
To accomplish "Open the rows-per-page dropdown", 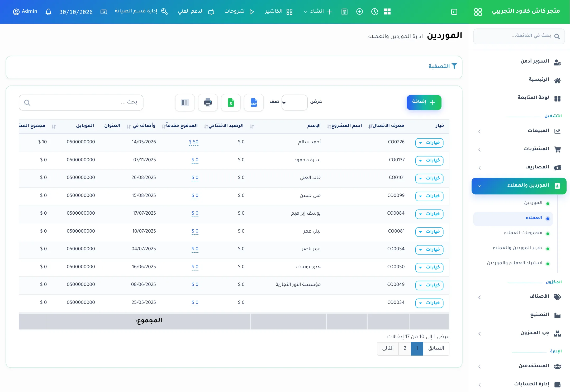I will point(294,102).
